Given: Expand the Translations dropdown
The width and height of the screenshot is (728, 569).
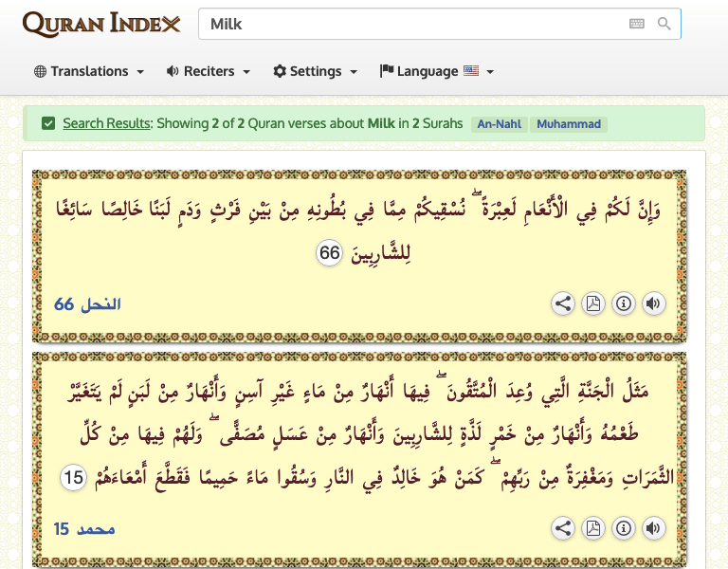Looking at the screenshot, I should click(x=89, y=71).
